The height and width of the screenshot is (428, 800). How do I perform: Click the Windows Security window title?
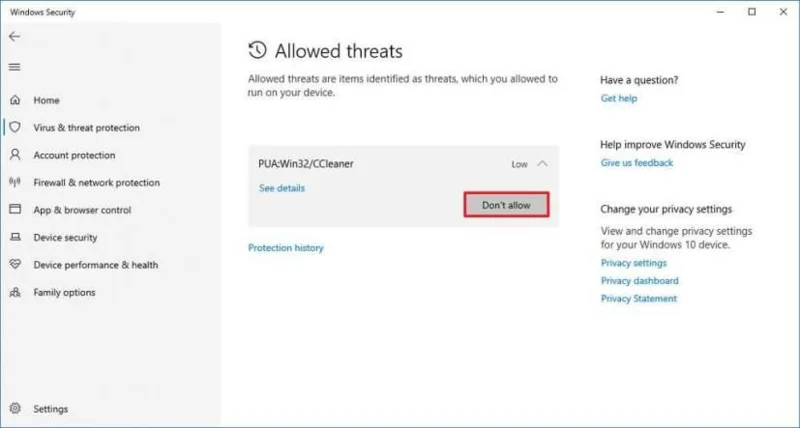tap(42, 12)
